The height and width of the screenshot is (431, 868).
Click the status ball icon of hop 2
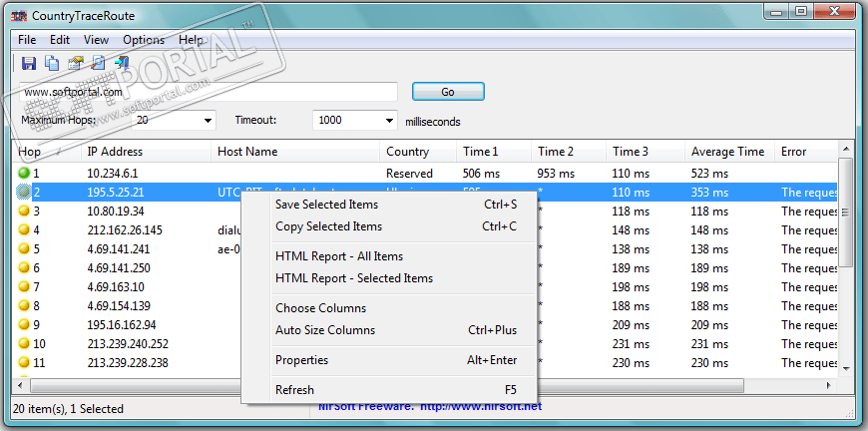pyautogui.click(x=24, y=192)
